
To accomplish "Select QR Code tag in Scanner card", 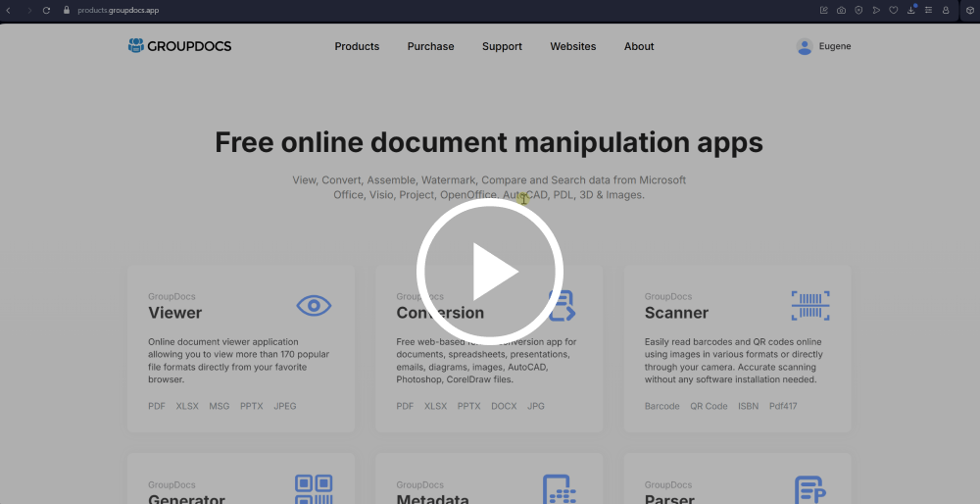I will coord(709,406).
